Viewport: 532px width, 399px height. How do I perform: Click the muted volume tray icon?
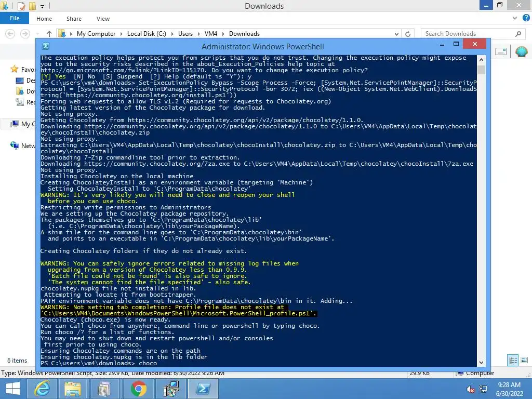[x=471, y=389]
